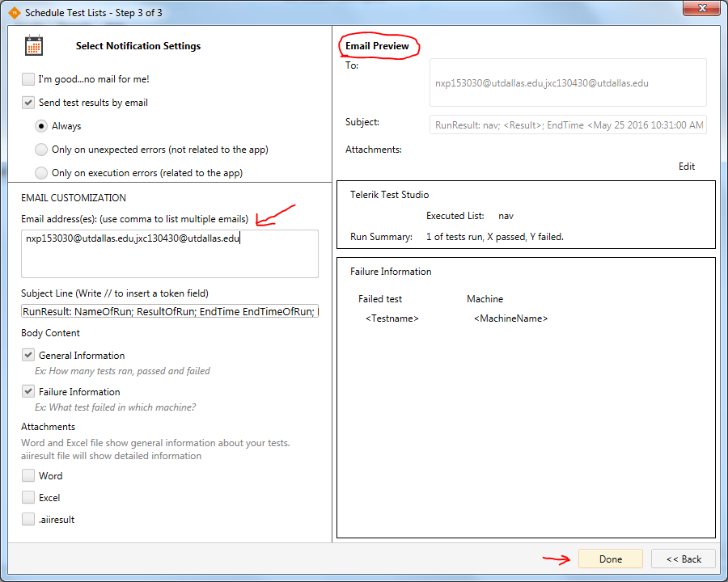Uncheck the General Information checkbox
Image resolution: width=728 pixels, height=582 pixels.
[x=29, y=356]
